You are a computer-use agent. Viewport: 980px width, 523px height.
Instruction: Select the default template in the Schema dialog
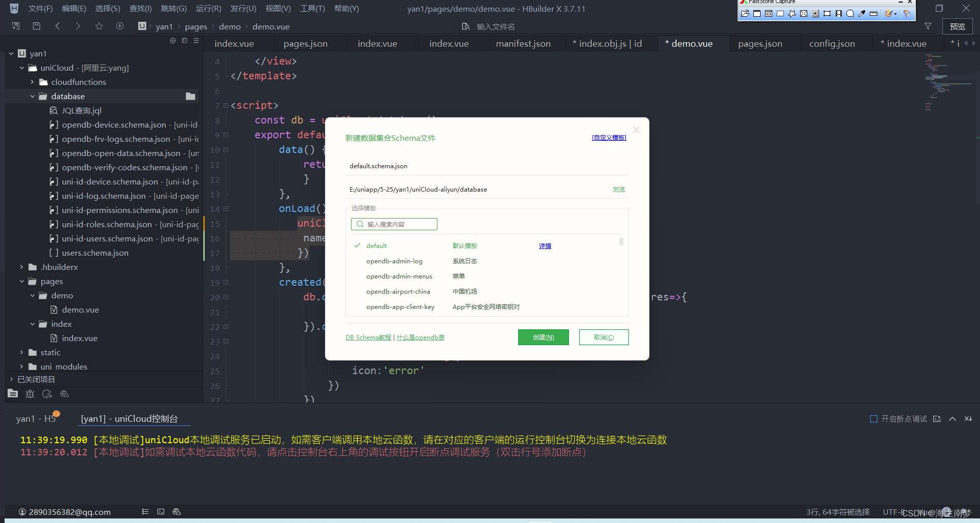376,245
